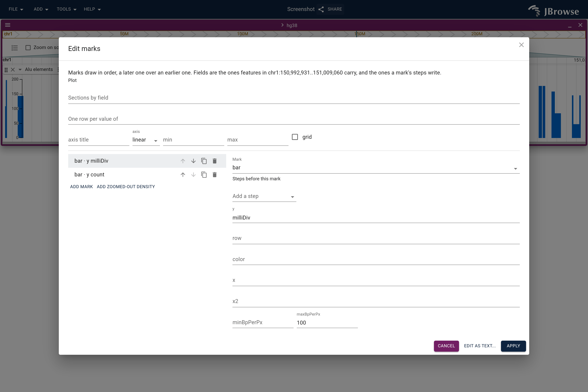This screenshot has width=588, height=392.
Task: Open the Add a step dropdown
Action: 264,196
